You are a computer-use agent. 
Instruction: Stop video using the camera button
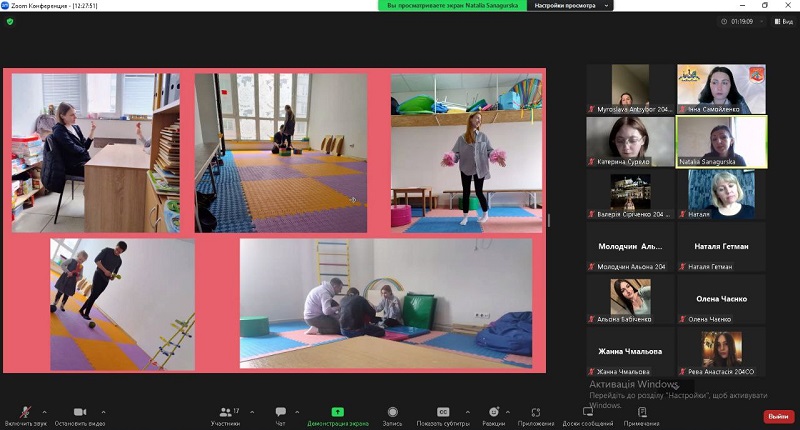click(x=80, y=413)
